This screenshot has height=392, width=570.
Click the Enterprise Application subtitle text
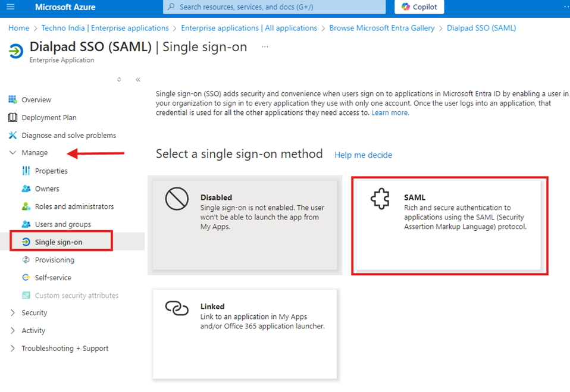pyautogui.click(x=62, y=60)
